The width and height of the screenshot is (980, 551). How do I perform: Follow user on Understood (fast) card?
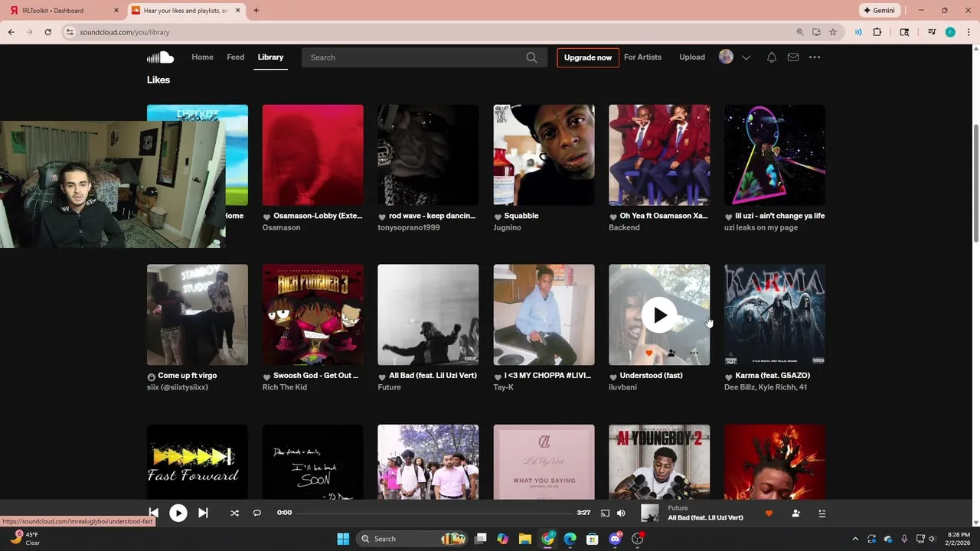[671, 353]
